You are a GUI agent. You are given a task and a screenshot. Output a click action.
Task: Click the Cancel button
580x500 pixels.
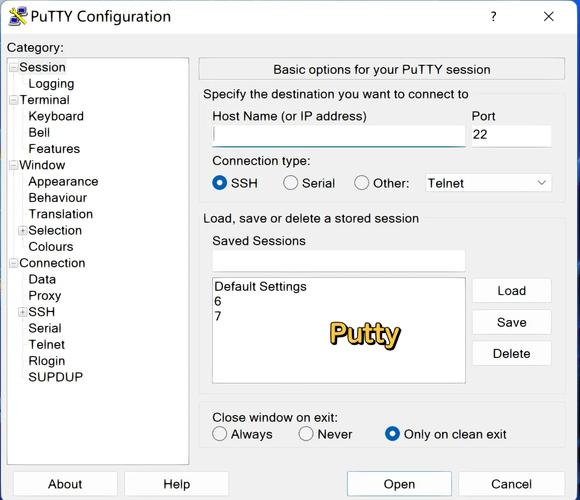click(x=512, y=484)
